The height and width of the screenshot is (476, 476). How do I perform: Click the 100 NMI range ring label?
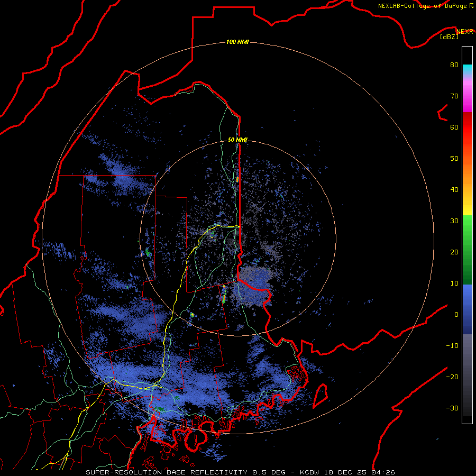coord(237,42)
